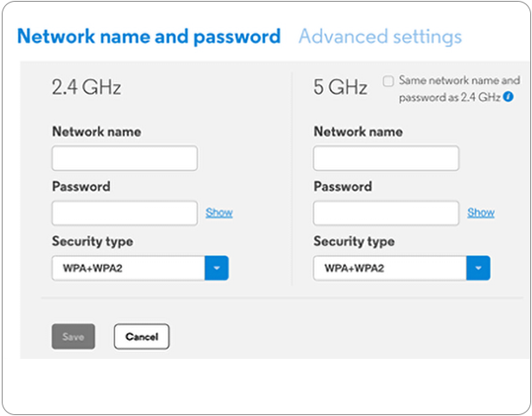The image size is (532, 416).
Task: Click into the 2.4 GHz Password field
Action: (125, 213)
